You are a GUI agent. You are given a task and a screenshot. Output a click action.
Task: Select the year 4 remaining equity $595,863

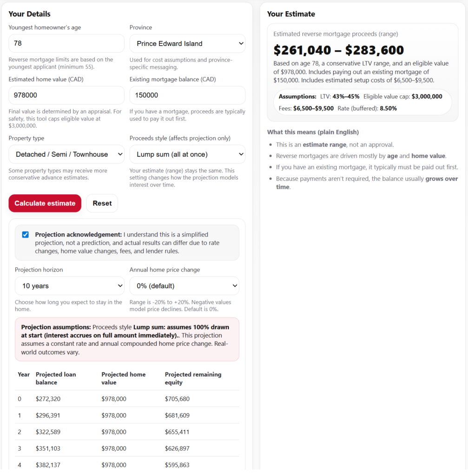[x=177, y=465]
